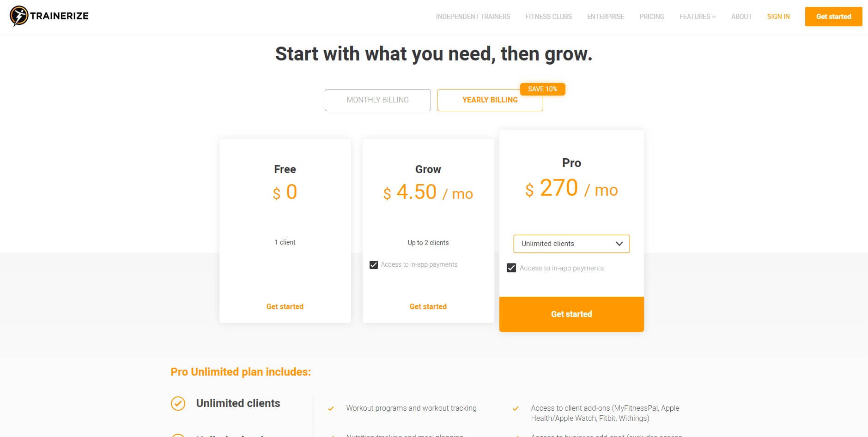Click the dropdown chevron in Pro card
868x437 pixels.
619,244
